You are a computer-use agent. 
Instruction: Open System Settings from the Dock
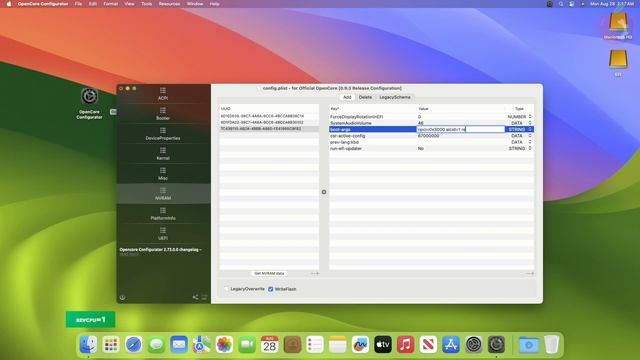[x=473, y=345]
